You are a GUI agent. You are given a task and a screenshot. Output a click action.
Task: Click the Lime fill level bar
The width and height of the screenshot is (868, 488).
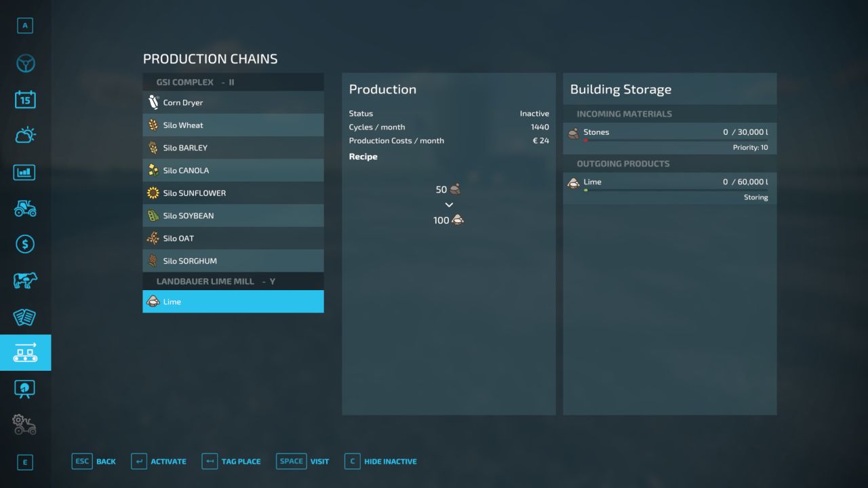point(675,190)
